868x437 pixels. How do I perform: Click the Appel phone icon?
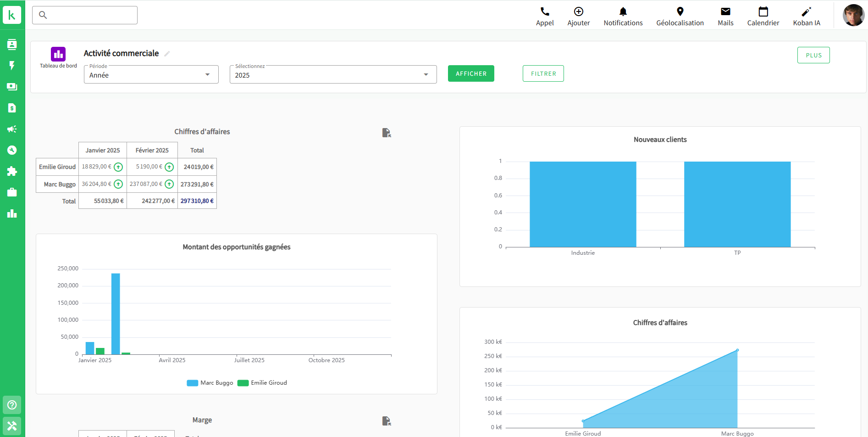pos(545,11)
